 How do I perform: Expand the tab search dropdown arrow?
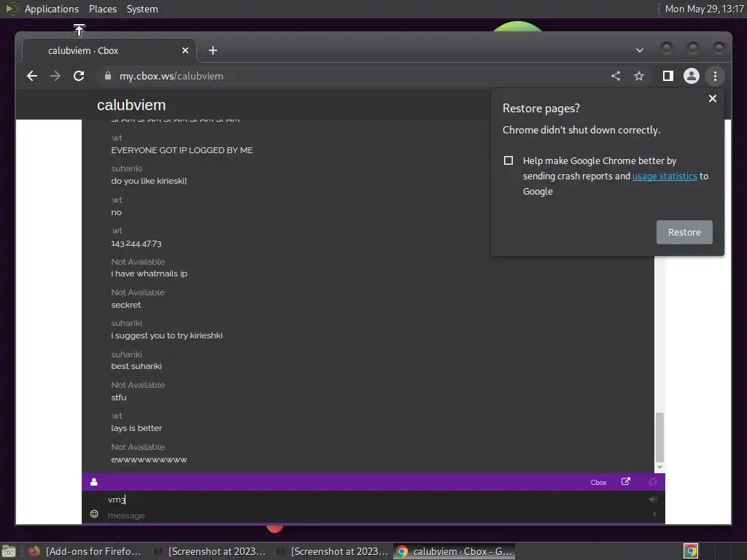639,50
